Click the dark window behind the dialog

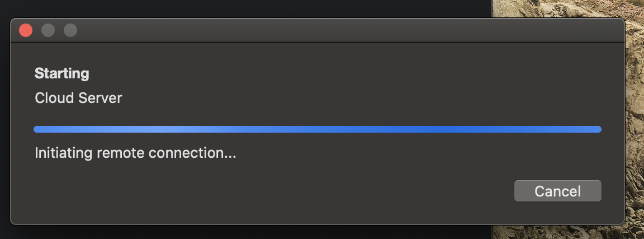pos(247,8)
